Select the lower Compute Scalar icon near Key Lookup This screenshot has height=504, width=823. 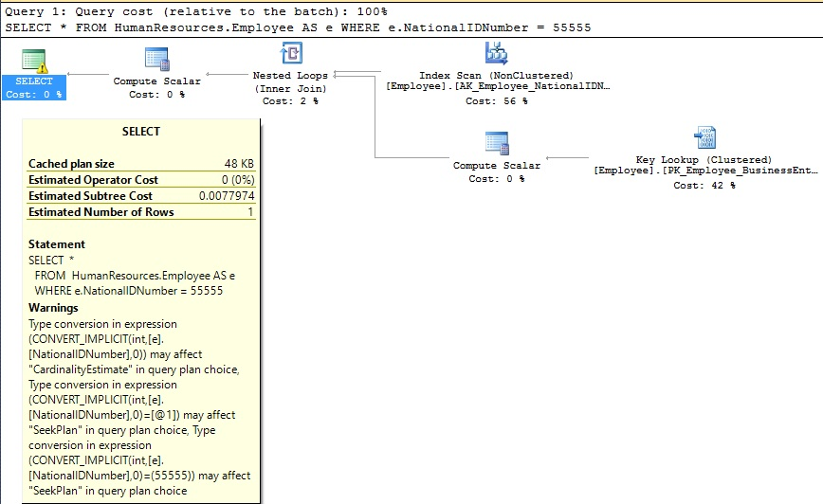[x=497, y=143]
